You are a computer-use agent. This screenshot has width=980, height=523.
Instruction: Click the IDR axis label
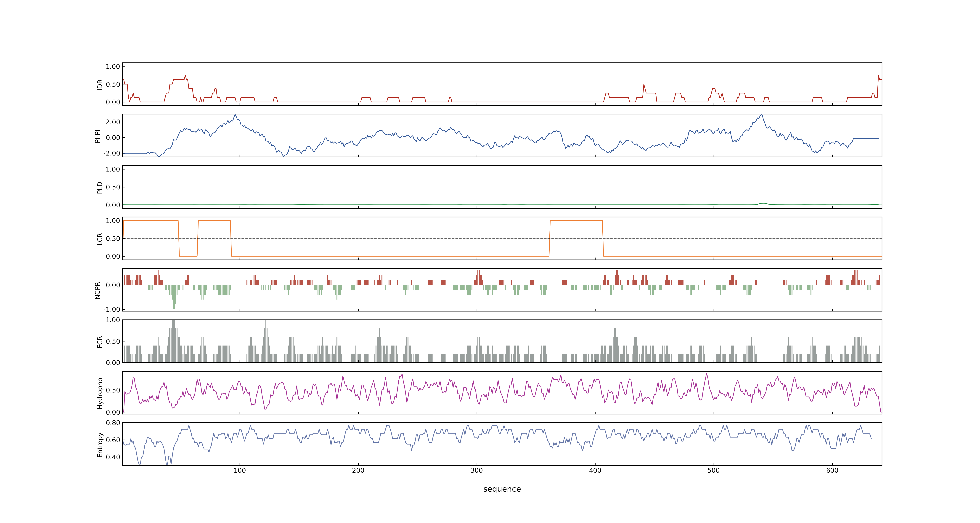100,85
